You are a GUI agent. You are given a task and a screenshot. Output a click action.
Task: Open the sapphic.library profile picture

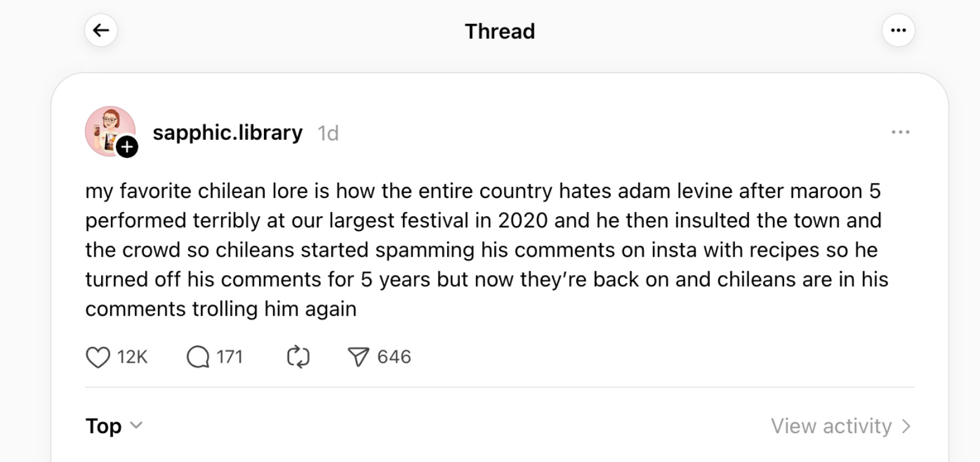click(x=109, y=130)
